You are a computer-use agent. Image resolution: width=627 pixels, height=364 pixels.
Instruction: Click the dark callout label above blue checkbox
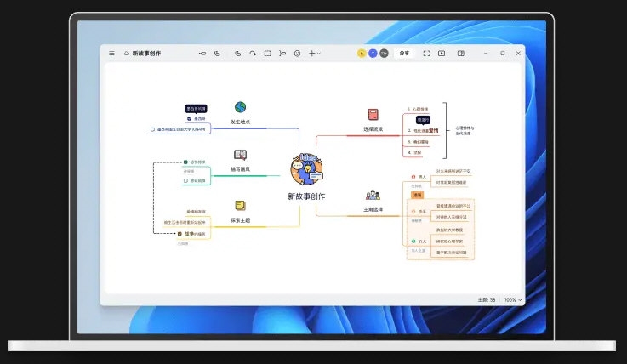[x=196, y=109]
